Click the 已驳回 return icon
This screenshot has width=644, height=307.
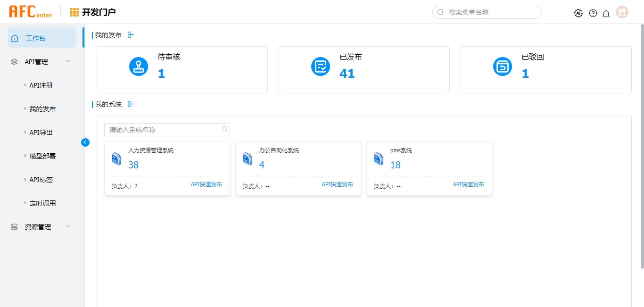503,66
